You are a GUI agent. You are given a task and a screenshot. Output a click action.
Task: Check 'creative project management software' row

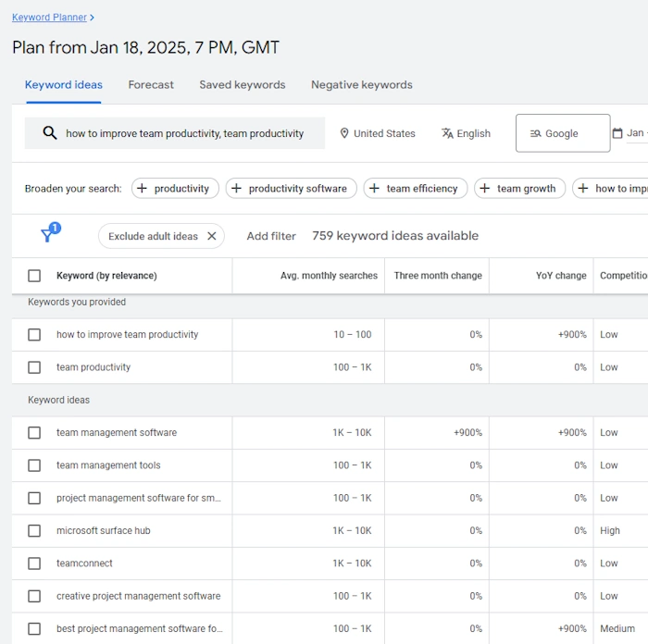click(34, 596)
